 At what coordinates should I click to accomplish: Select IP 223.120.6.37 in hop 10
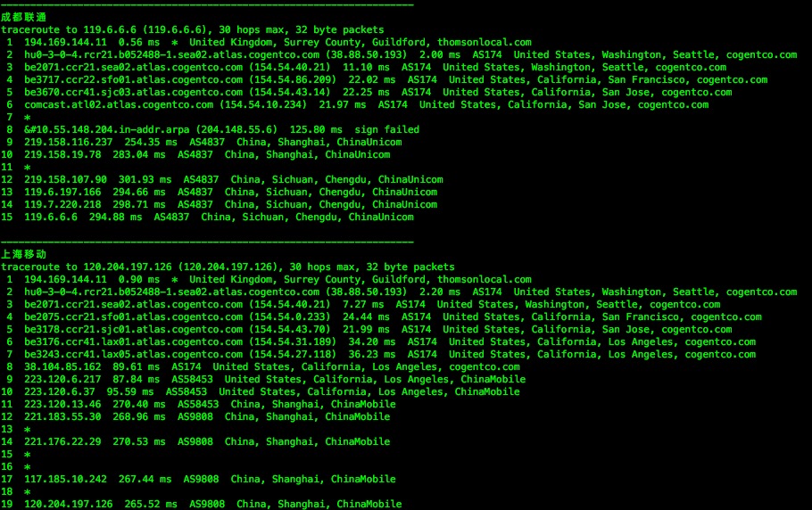click(x=60, y=391)
